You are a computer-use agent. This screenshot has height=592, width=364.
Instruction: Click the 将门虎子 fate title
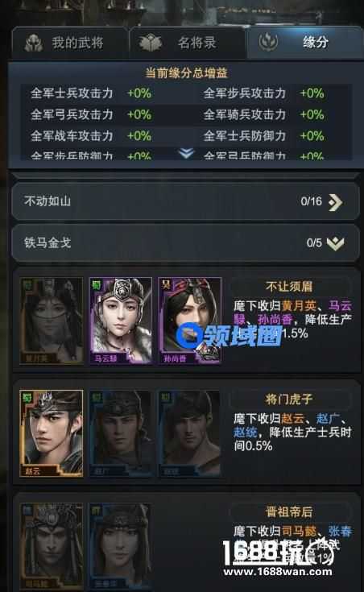click(x=289, y=399)
